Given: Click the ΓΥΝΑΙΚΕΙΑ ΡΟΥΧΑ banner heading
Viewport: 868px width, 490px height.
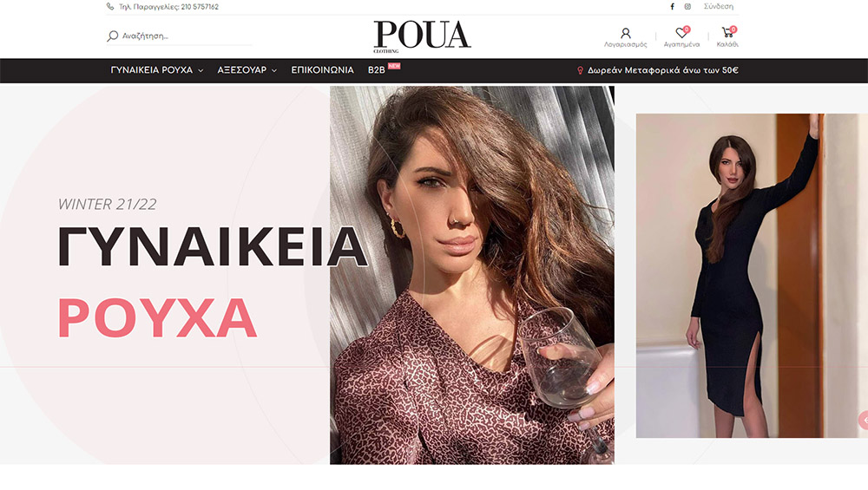Looking at the screenshot, I should 213,282.
